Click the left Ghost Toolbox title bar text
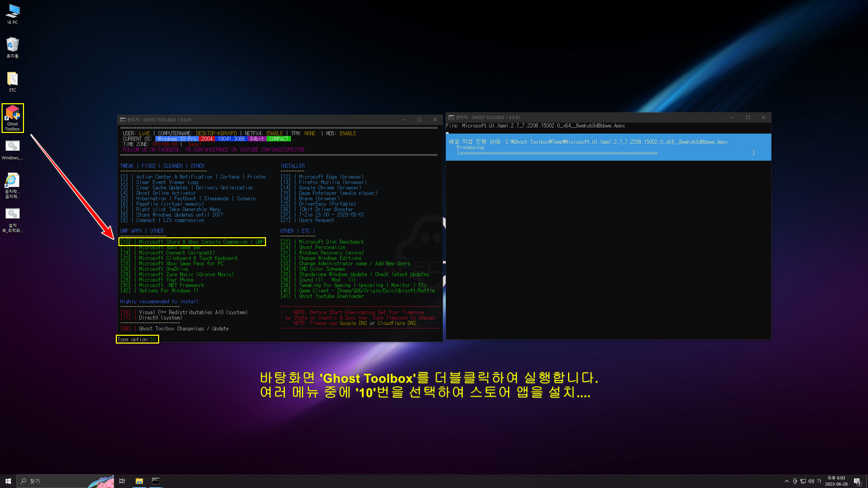 click(160, 120)
